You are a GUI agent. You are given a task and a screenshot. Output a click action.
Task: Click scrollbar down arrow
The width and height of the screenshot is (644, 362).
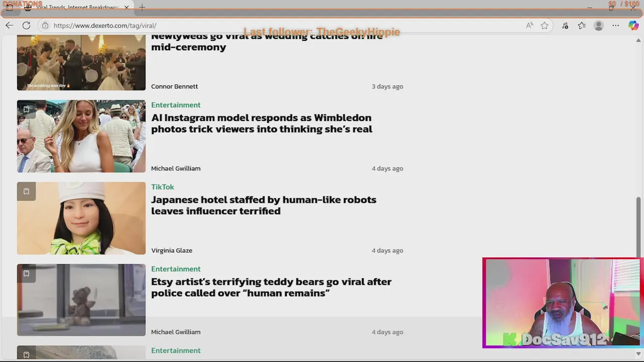638,353
